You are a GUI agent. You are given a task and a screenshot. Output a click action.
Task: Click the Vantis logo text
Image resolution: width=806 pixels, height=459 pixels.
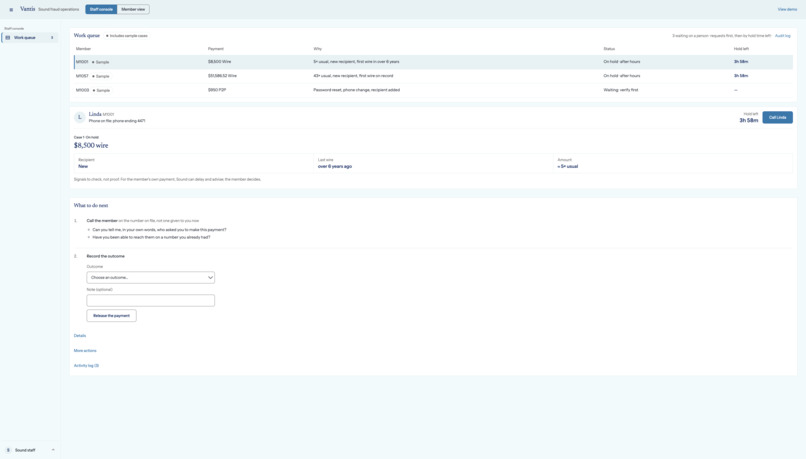coord(27,9)
